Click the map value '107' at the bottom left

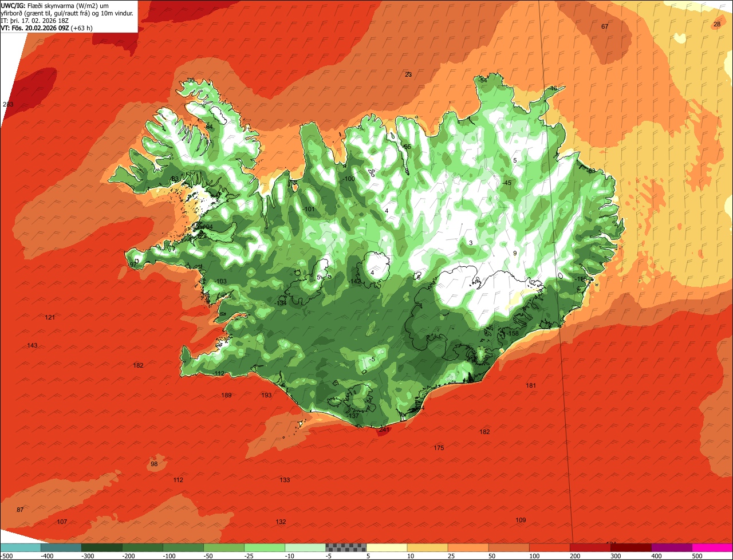pos(62,522)
